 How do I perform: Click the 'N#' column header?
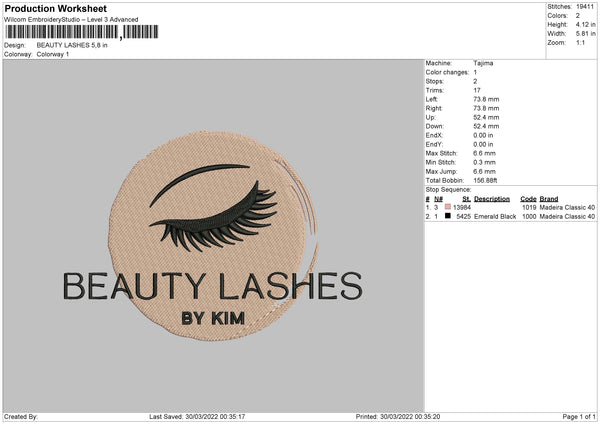[x=439, y=199]
